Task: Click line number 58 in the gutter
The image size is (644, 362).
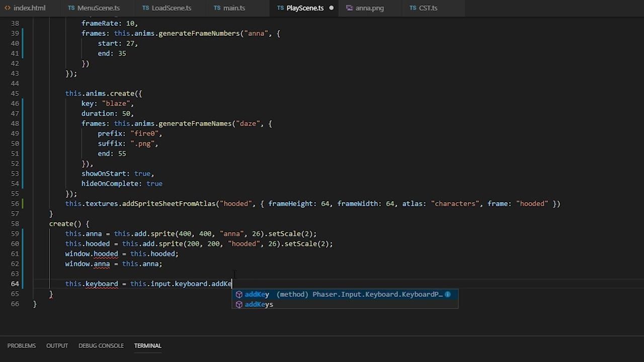Action: (x=15, y=224)
